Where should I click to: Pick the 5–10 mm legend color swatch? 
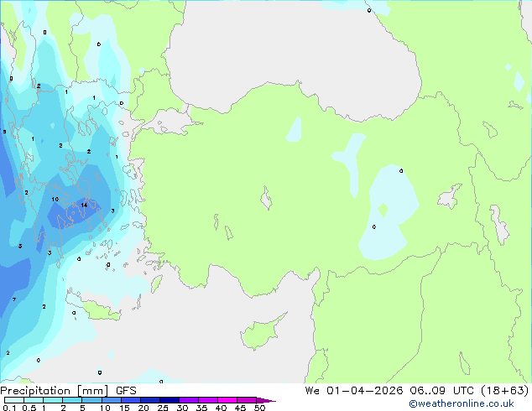point(91,400)
